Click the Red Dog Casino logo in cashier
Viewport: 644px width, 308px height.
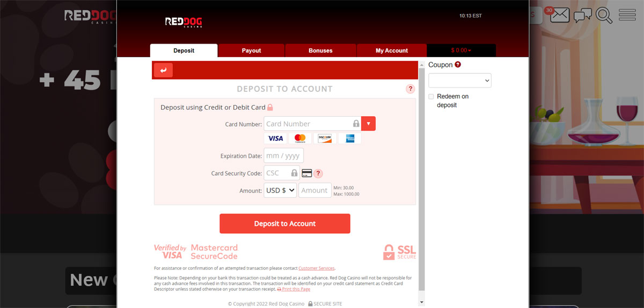(184, 22)
